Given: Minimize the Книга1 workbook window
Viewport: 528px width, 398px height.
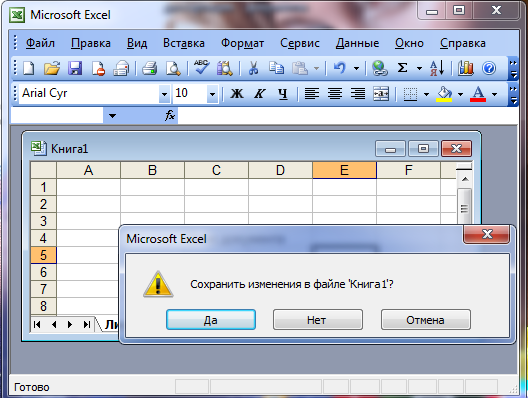Looking at the screenshot, I should 390,149.
